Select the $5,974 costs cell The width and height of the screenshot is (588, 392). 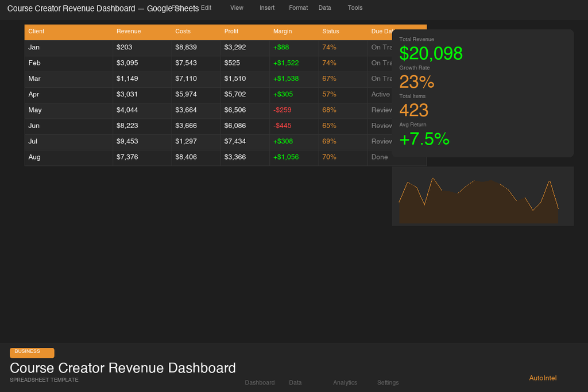(196, 95)
